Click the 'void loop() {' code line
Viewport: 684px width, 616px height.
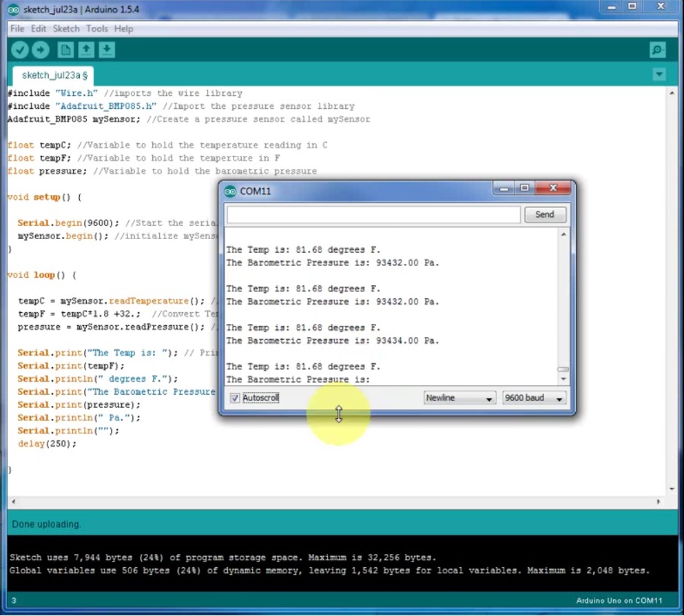coord(42,275)
